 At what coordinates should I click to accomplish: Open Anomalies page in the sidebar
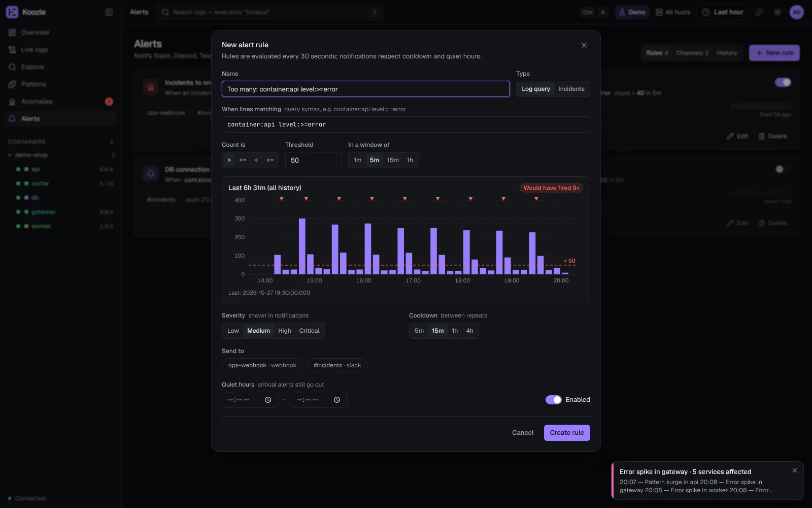pos(61,102)
